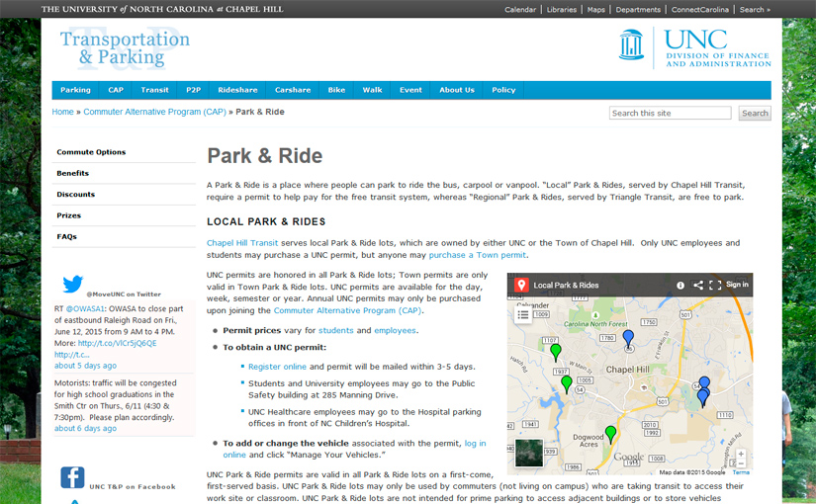
Task: Open Commuter Alternative Program (CAP) breadcrumb
Action: coord(154,112)
